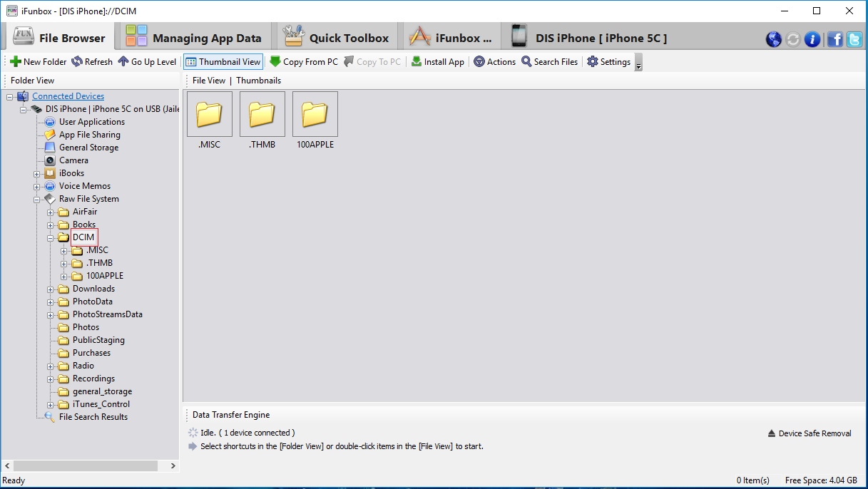Image resolution: width=868 pixels, height=489 pixels.
Task: Open the Twitter icon link
Action: [854, 39]
